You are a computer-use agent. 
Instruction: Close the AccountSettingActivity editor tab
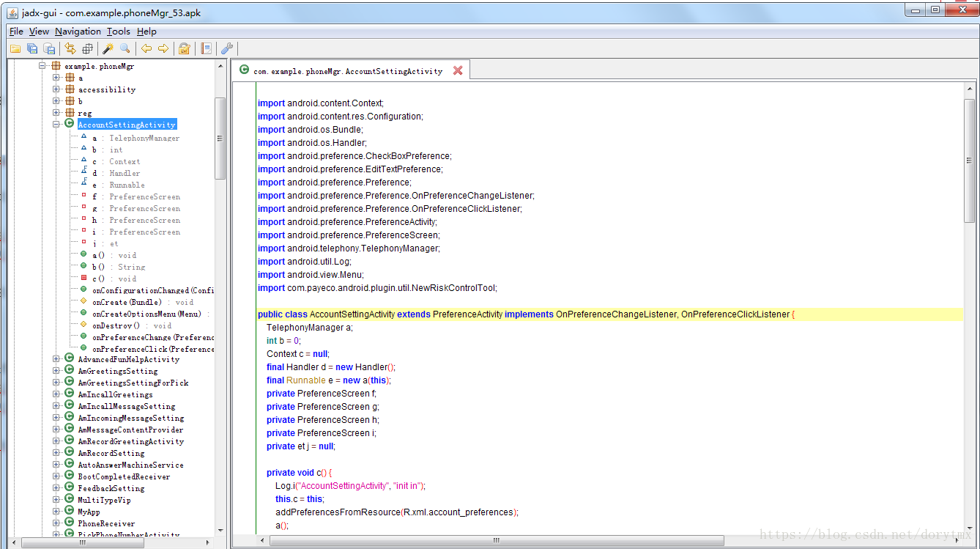[458, 70]
